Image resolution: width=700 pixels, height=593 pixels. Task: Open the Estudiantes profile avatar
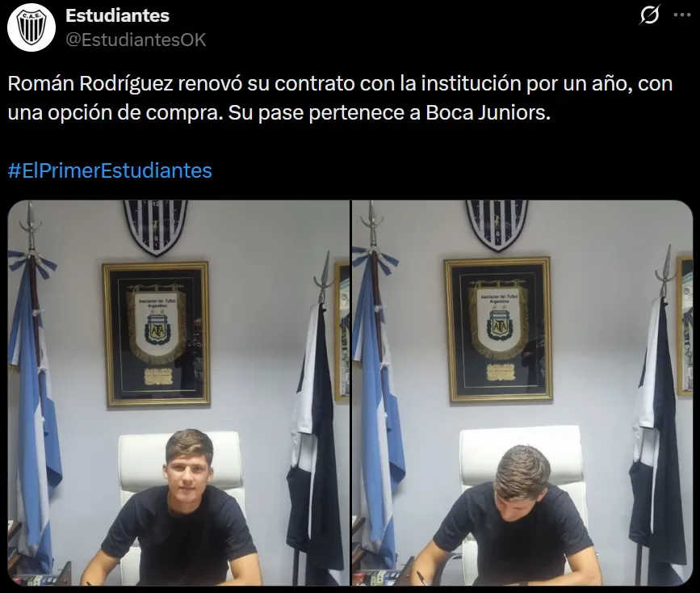[31, 27]
